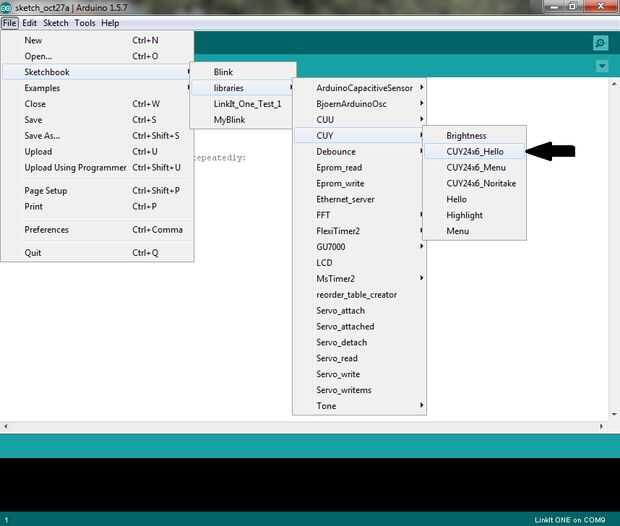Open the File menu
620x526 pixels.
click(x=9, y=23)
